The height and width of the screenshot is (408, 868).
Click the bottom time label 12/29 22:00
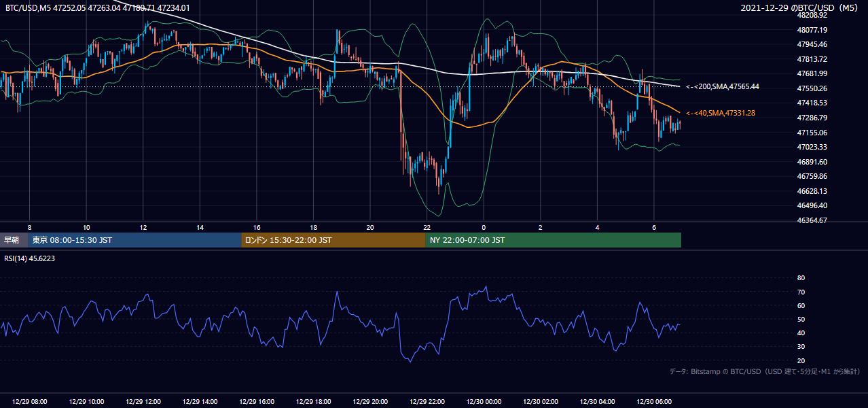(427, 402)
